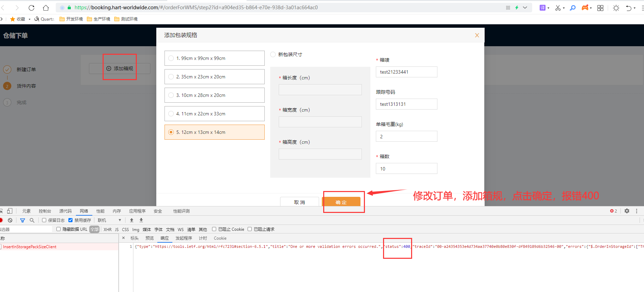This screenshot has width=644, height=292.
Task: Click the DevTools filter funnel icon
Action: (23, 220)
